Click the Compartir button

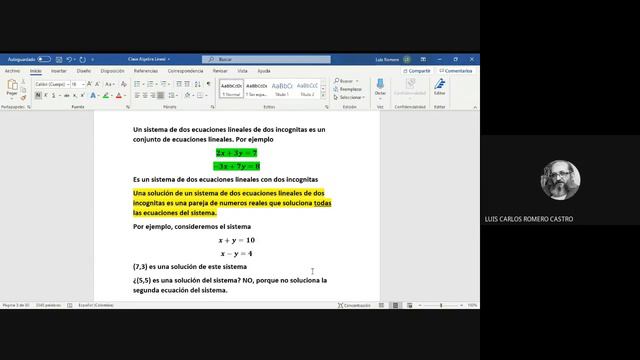tap(417, 71)
